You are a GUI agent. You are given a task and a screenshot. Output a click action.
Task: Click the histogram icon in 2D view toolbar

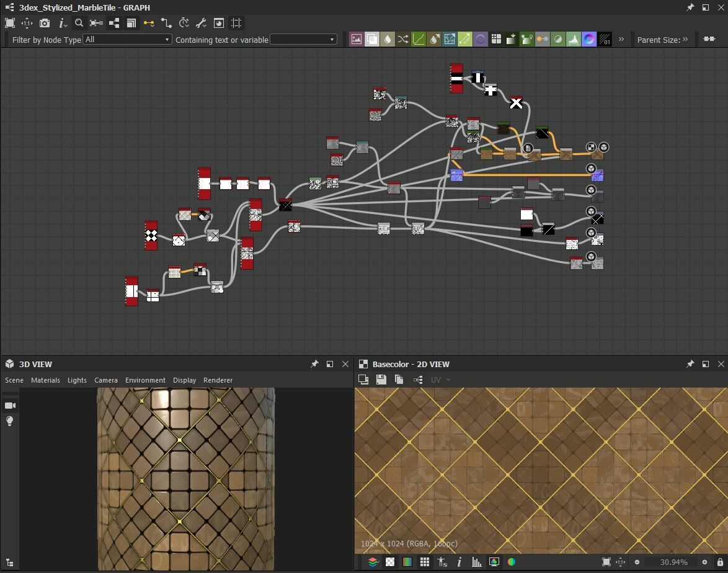click(476, 562)
